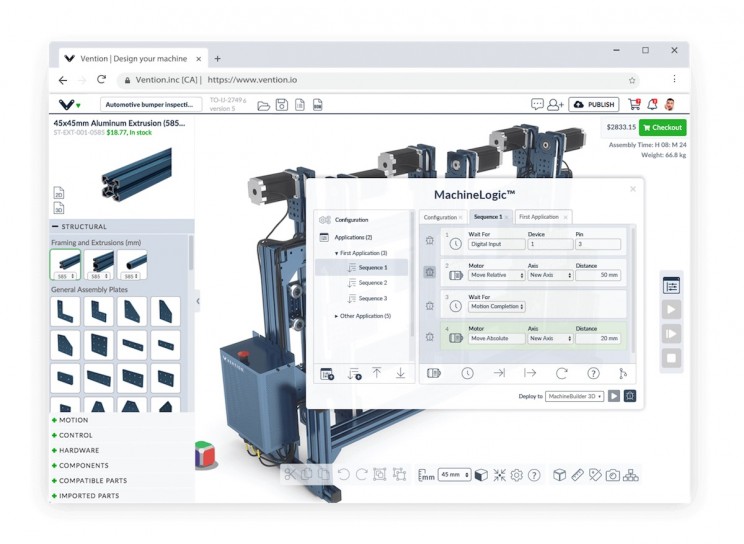Run the deploy play button

tap(614, 396)
